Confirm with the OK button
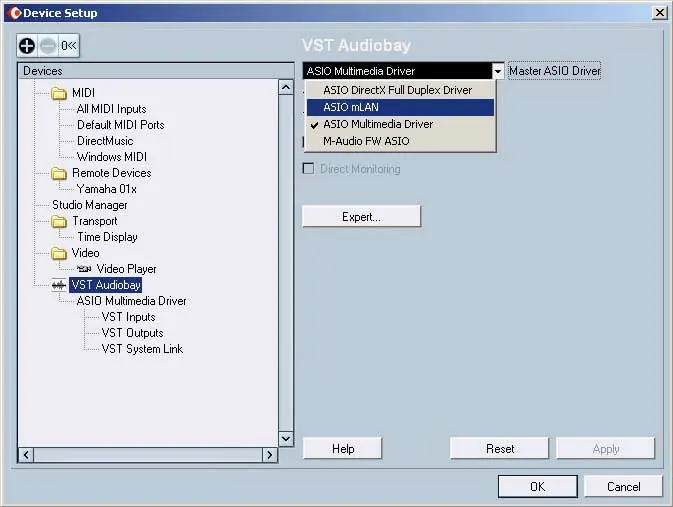 [538, 486]
